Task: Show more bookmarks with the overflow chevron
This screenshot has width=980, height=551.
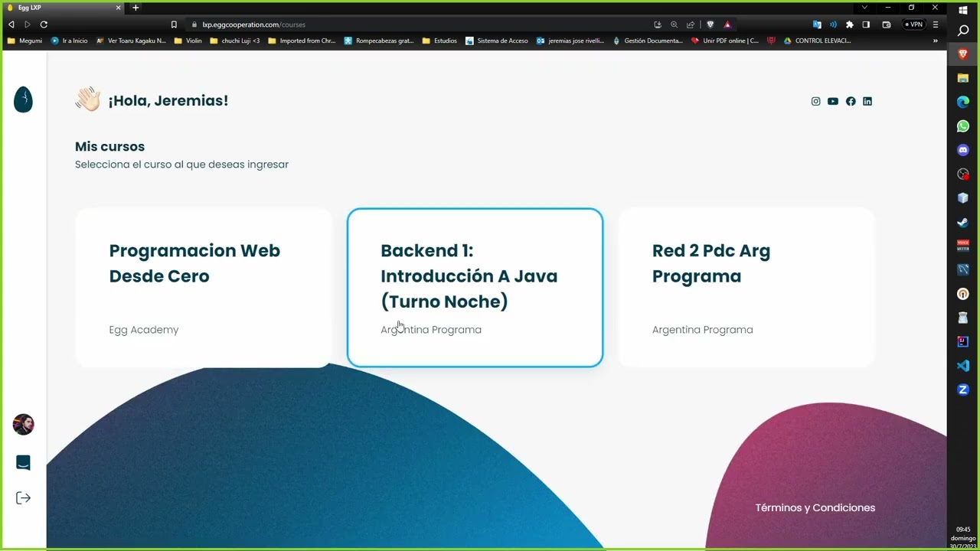Action: tap(935, 41)
